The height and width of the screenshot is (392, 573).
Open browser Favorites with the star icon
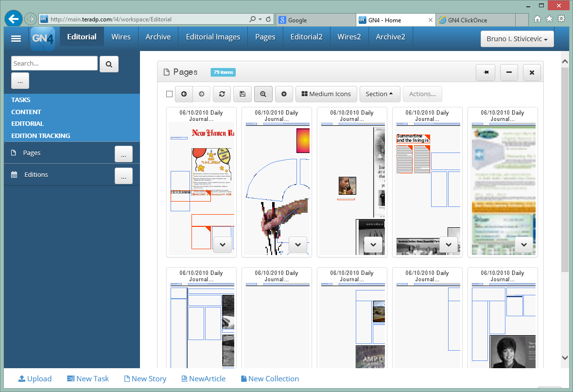tap(549, 18)
